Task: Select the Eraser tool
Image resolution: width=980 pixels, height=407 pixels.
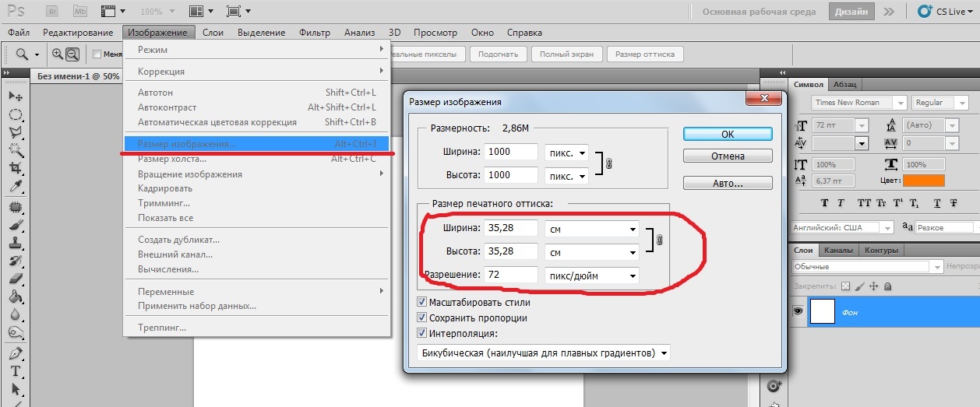Action: 15,279
